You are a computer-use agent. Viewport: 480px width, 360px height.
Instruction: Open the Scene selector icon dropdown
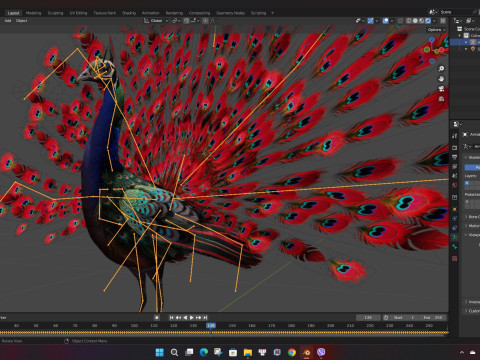(434, 12)
